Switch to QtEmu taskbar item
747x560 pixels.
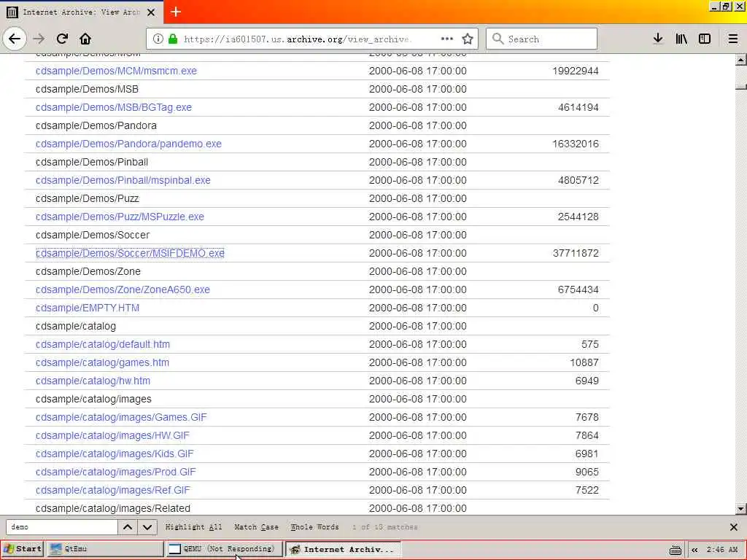pyautogui.click(x=105, y=549)
